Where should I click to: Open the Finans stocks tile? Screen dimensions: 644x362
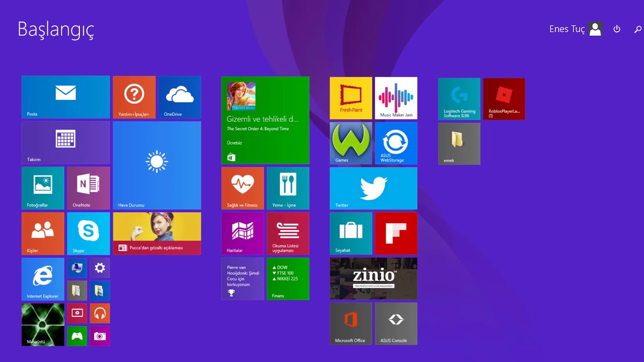[x=288, y=279]
